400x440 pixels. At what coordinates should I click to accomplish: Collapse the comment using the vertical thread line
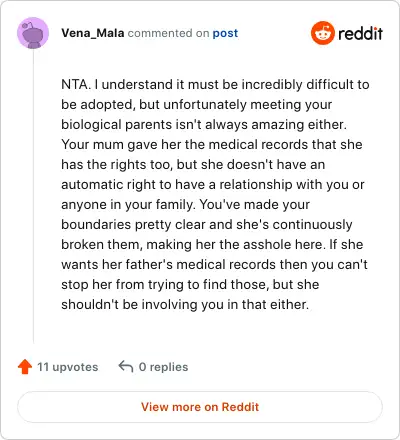(33, 197)
